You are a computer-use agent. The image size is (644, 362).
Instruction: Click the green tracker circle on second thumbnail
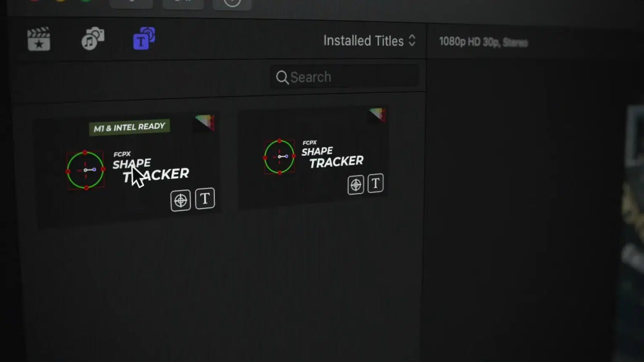tap(279, 157)
